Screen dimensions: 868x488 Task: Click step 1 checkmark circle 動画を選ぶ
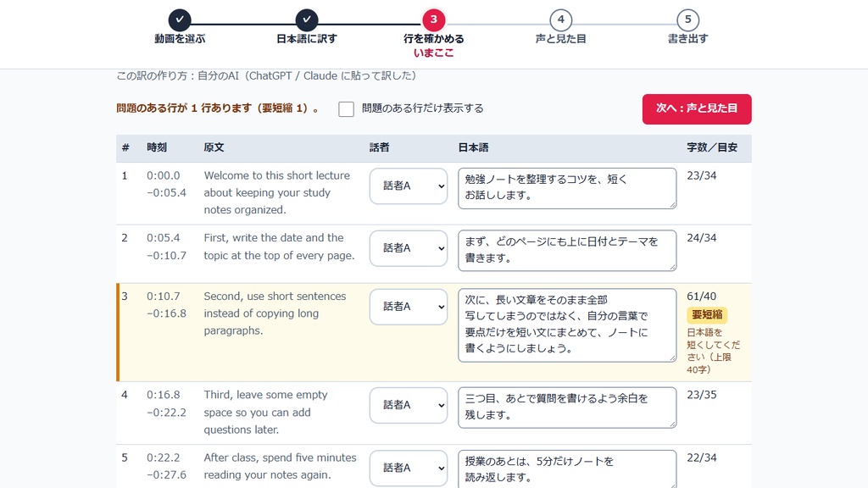(180, 20)
